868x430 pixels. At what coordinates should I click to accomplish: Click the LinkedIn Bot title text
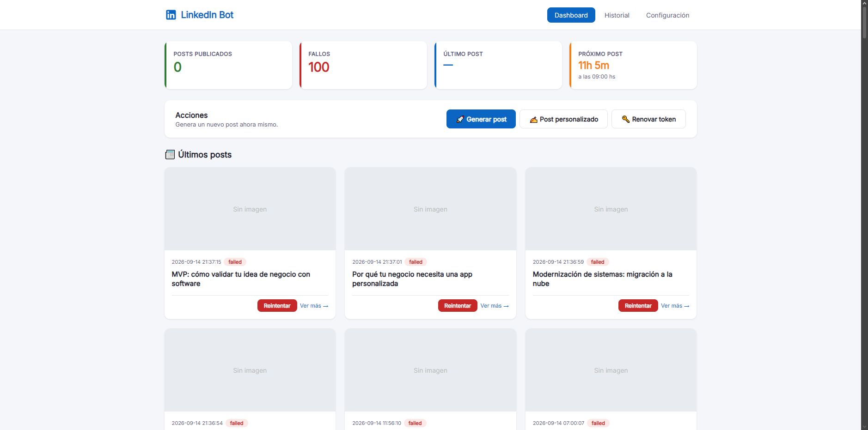[207, 15]
